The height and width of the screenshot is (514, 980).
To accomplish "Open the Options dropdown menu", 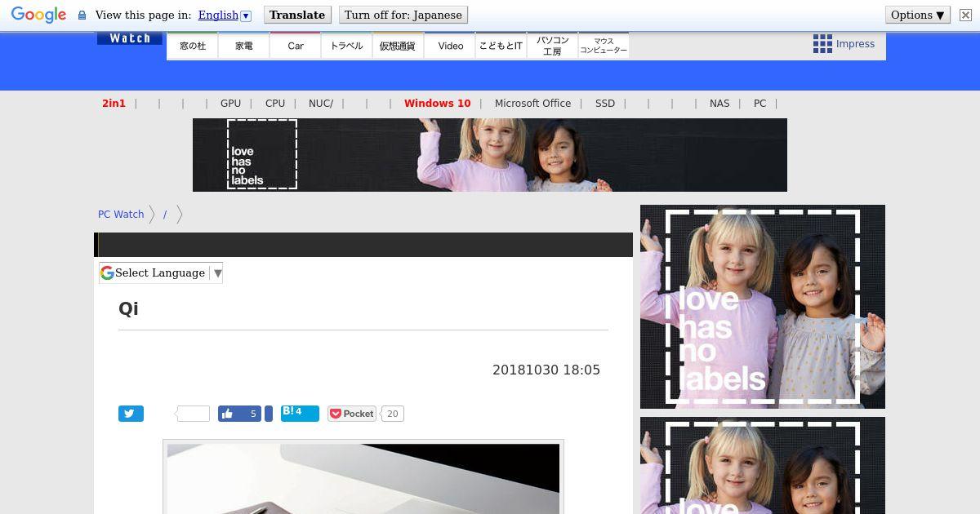I will click(918, 15).
